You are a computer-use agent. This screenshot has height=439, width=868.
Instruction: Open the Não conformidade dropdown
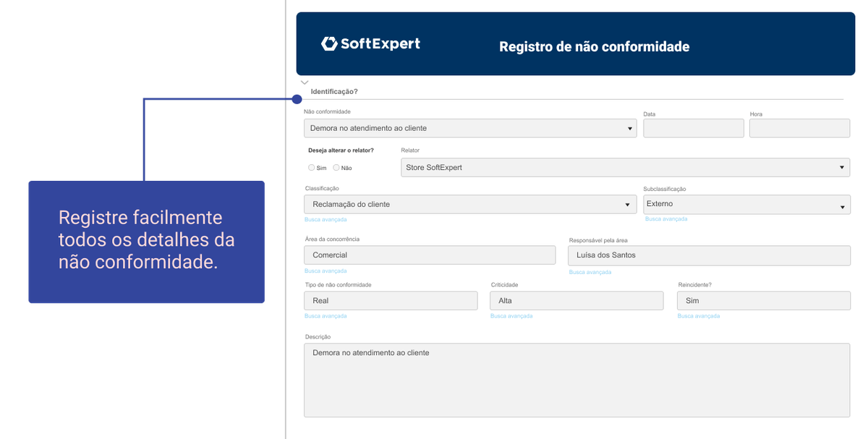coord(470,128)
